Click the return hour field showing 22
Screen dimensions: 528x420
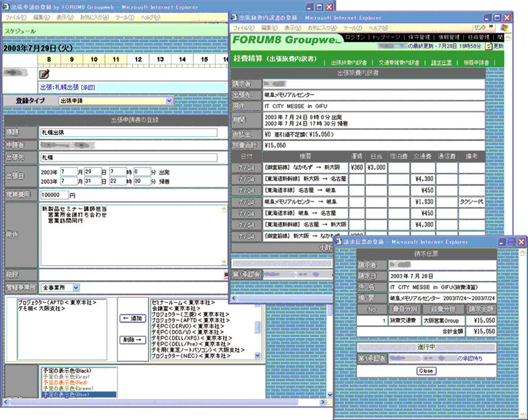click(118, 181)
